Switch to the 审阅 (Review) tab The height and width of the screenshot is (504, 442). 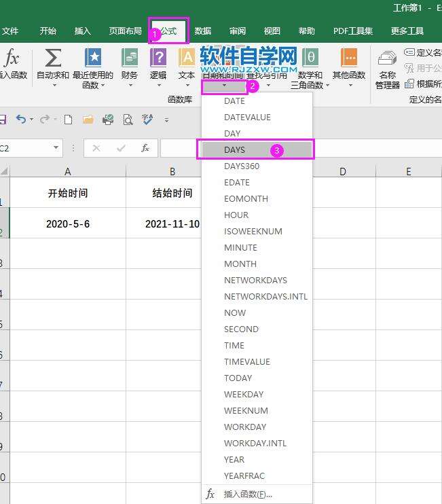tap(238, 31)
